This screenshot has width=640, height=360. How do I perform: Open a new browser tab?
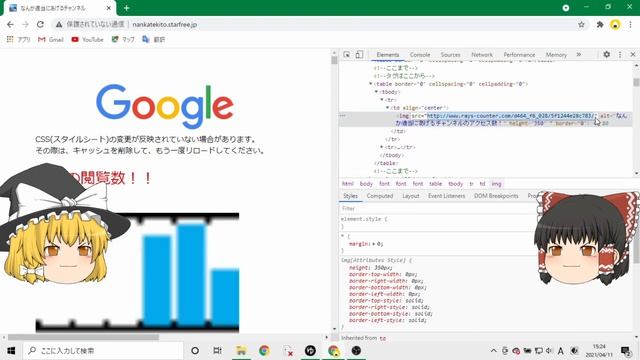(x=127, y=8)
